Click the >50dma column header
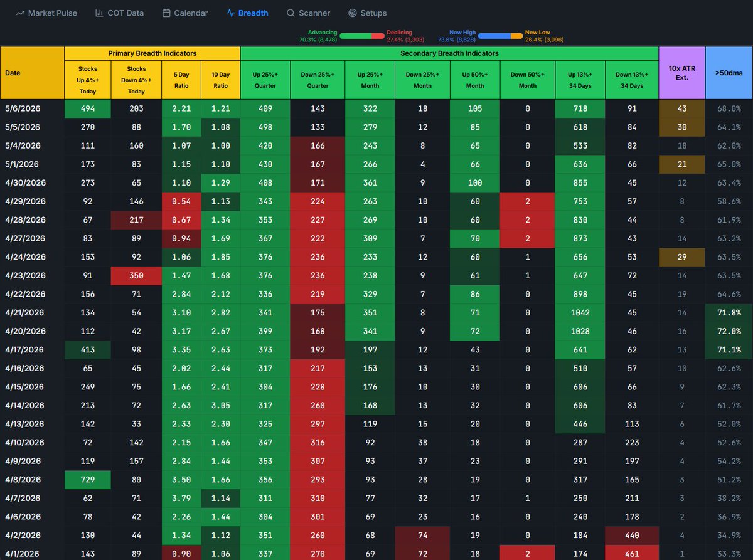 coord(729,73)
